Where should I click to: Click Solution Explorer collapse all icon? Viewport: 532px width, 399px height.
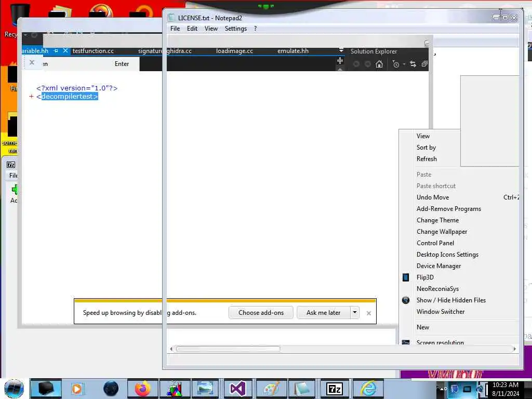(424, 64)
